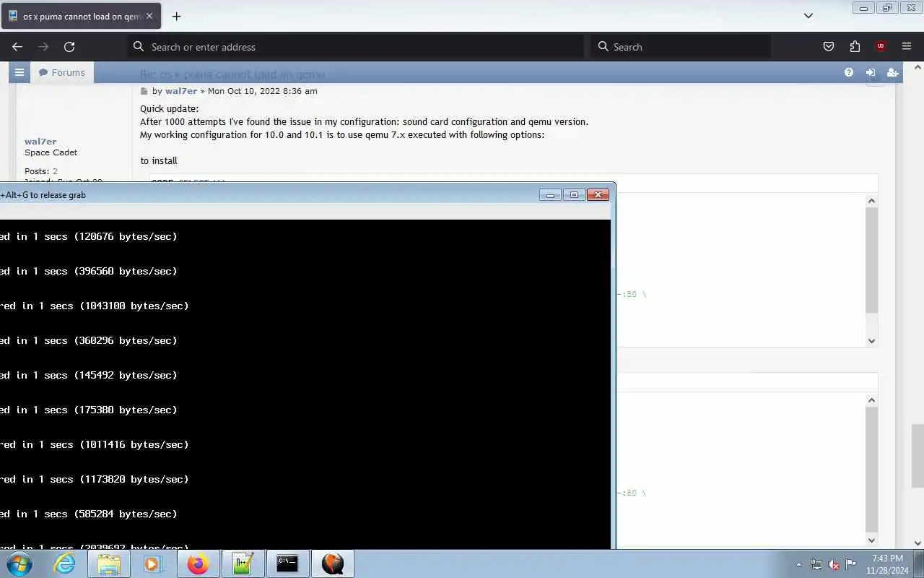Image resolution: width=924 pixels, height=578 pixels.
Task: Click the first code box scroll-up arrow
Action: pos(872,201)
